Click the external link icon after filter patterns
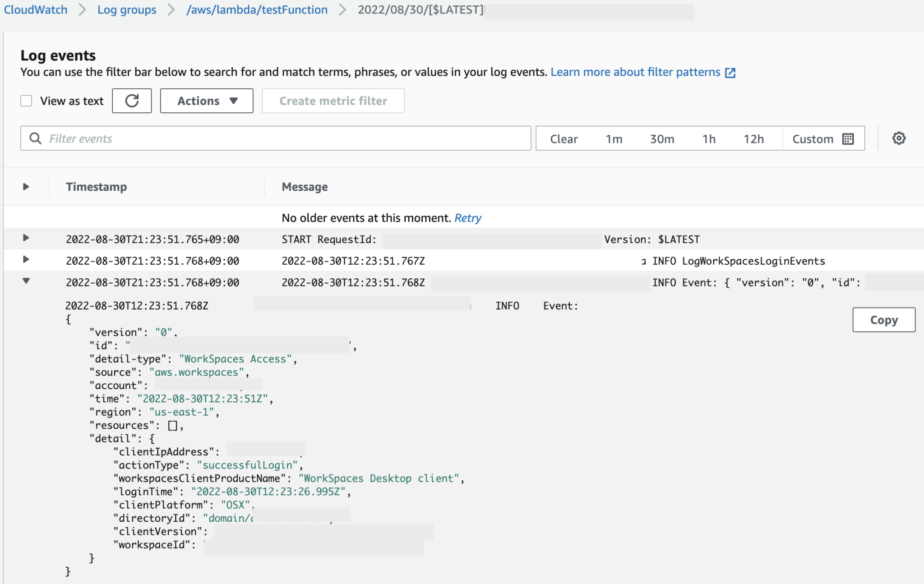 click(x=731, y=72)
